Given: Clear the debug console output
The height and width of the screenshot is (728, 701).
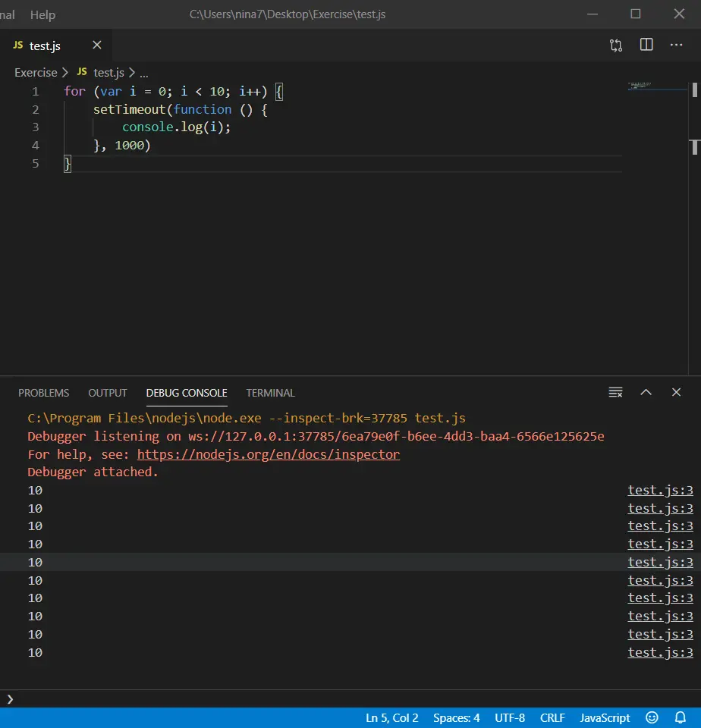Looking at the screenshot, I should (615, 393).
